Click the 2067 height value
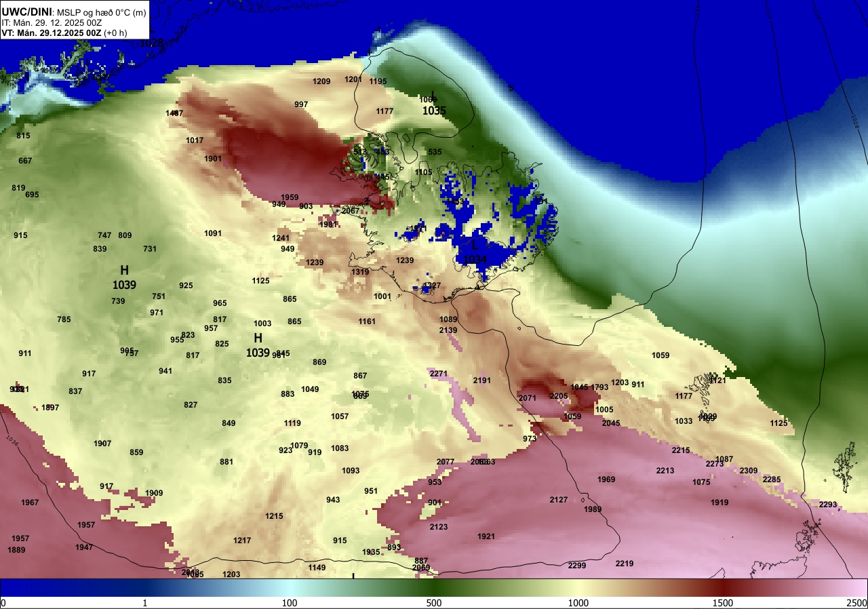 [351, 211]
